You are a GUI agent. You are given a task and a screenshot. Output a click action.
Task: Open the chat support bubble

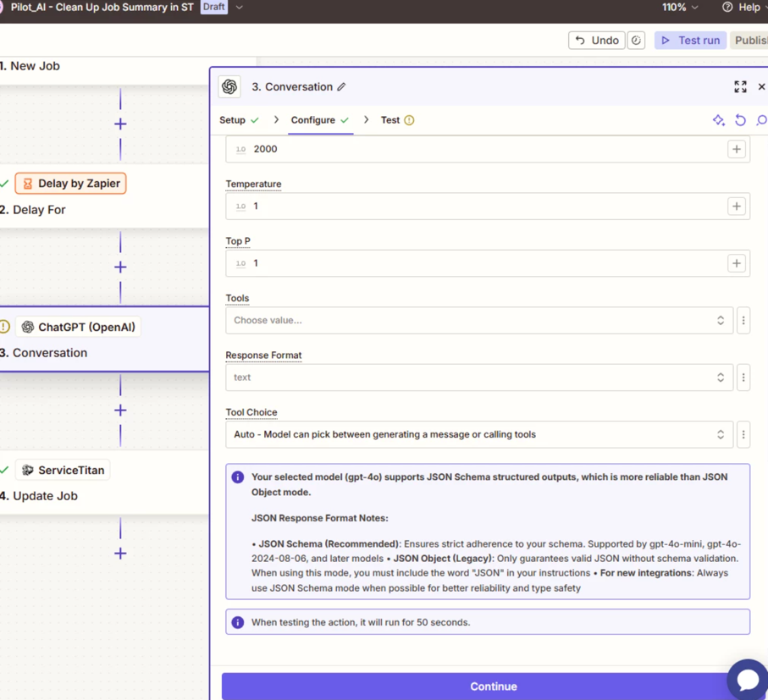748,680
